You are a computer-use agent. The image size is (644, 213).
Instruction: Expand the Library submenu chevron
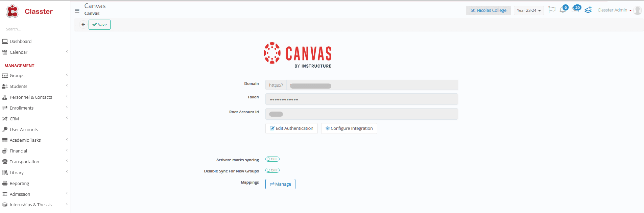coord(67,172)
